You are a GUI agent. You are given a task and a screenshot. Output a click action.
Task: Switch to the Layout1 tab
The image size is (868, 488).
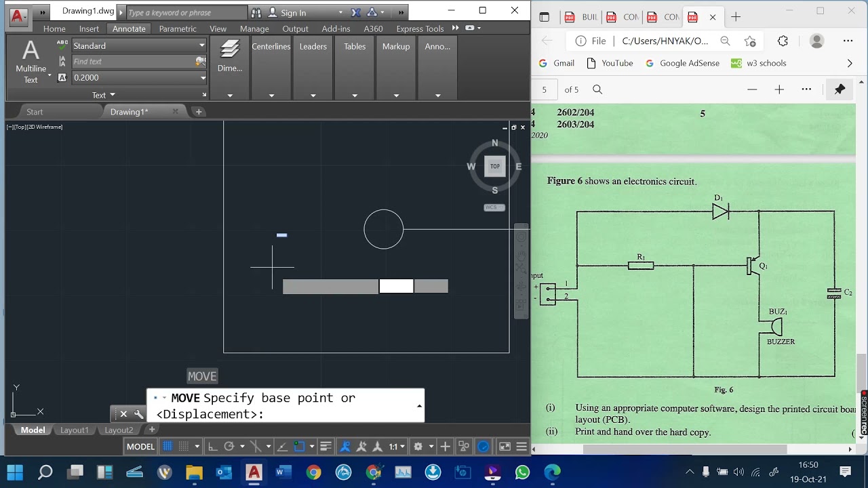coord(75,430)
